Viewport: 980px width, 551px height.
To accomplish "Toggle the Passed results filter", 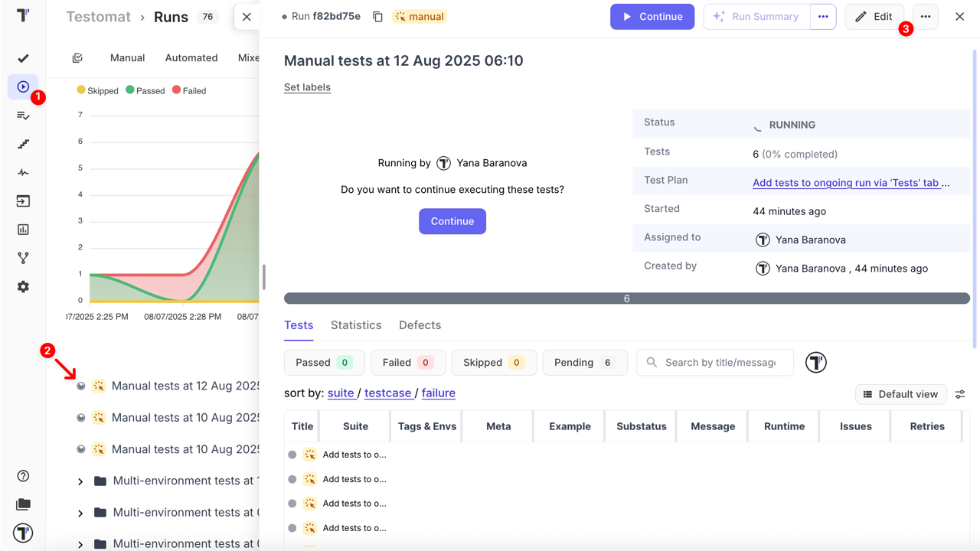I will click(x=322, y=363).
